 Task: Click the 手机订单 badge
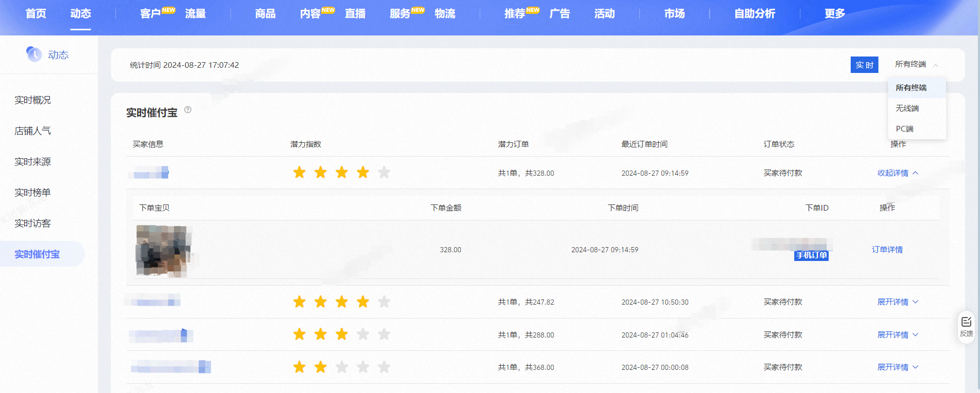point(811,255)
